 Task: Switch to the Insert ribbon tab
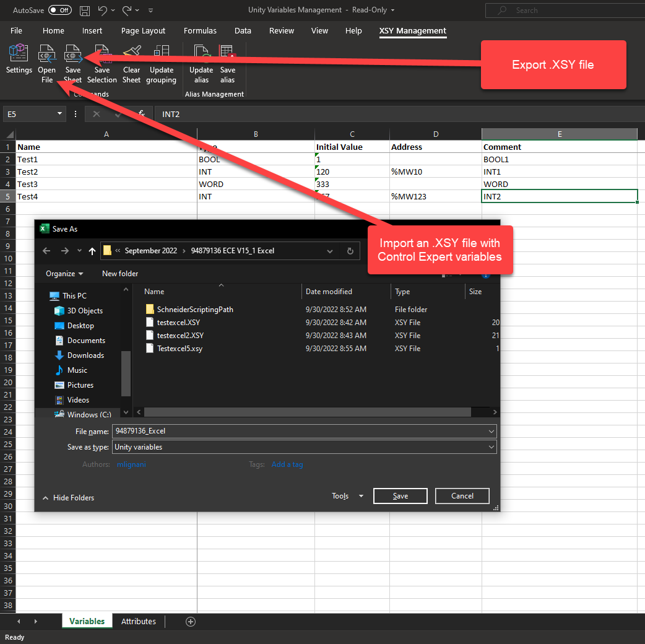pos(92,31)
